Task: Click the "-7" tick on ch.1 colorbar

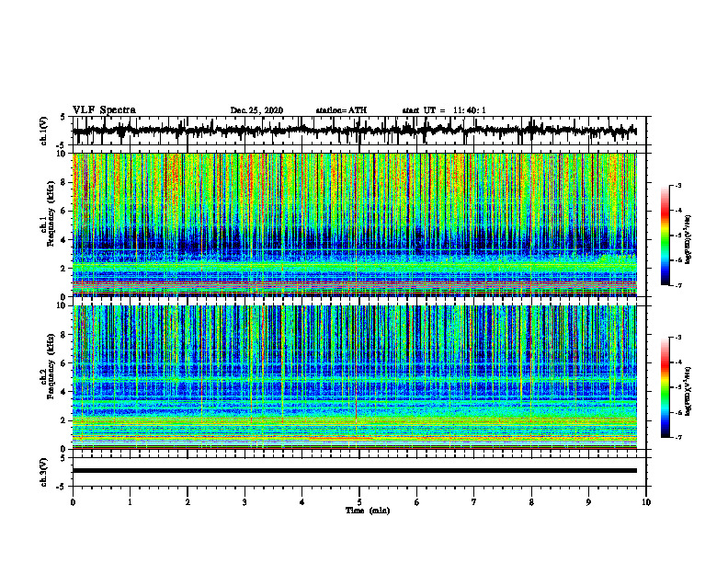Action: 678,285
